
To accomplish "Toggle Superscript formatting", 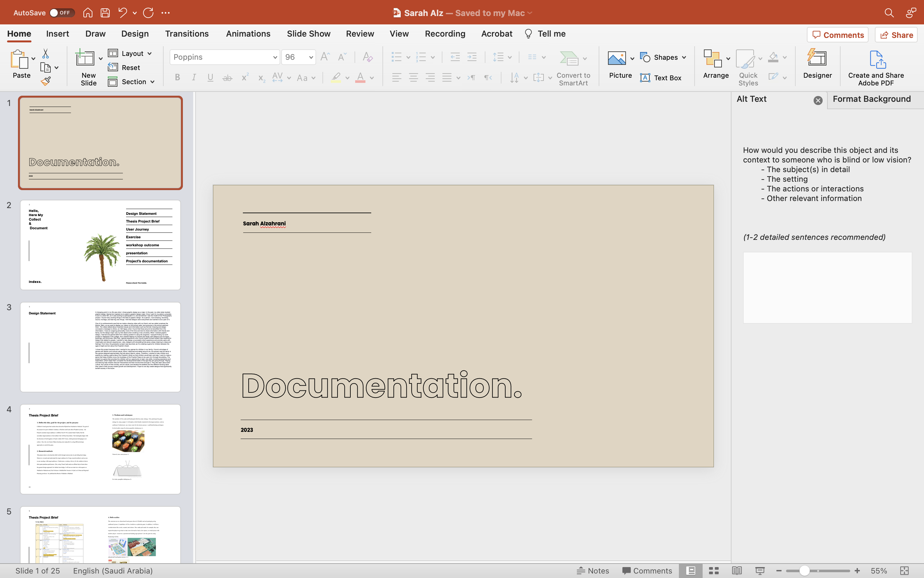I will pos(245,78).
